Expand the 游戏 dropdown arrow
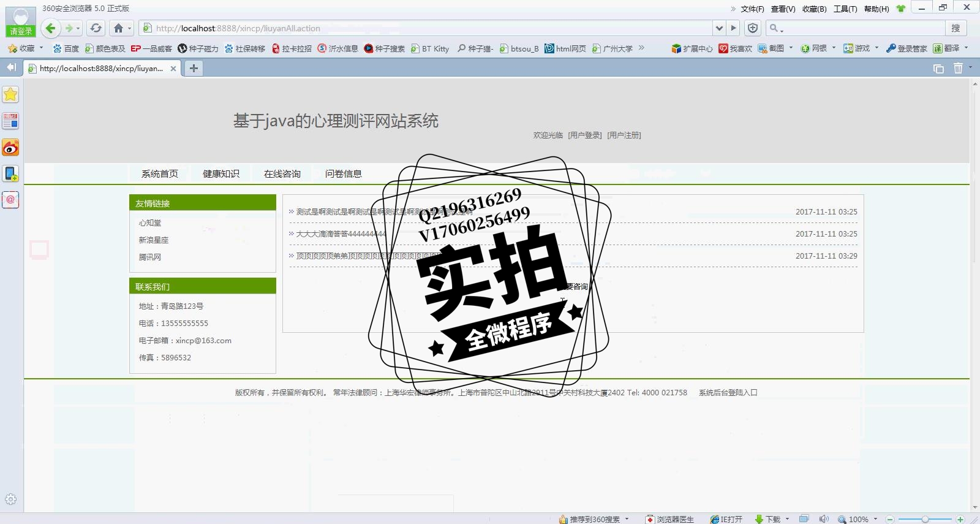 [x=876, y=48]
